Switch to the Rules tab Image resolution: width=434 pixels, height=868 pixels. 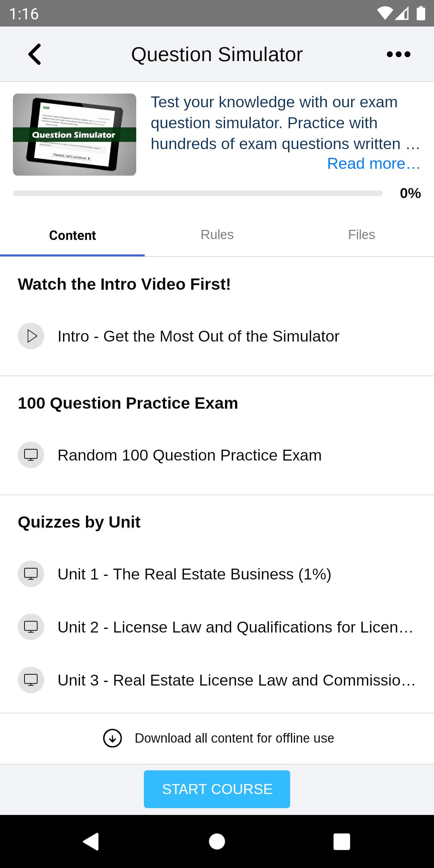217,235
